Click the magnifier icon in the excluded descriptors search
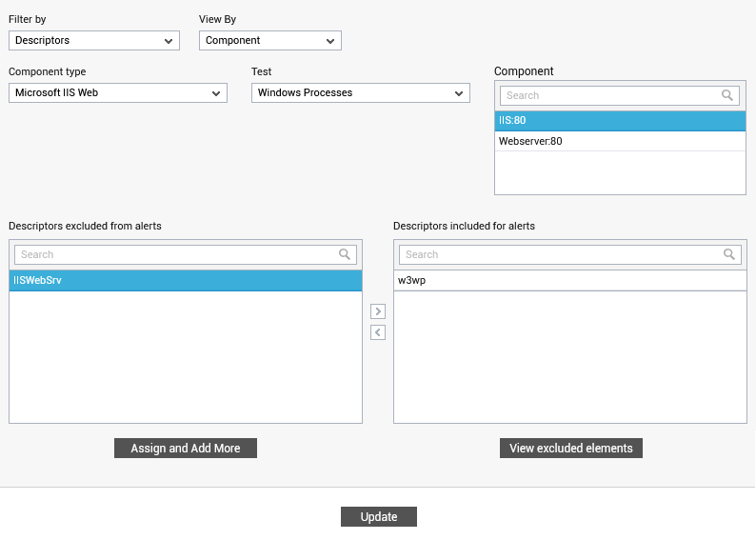 click(x=345, y=254)
